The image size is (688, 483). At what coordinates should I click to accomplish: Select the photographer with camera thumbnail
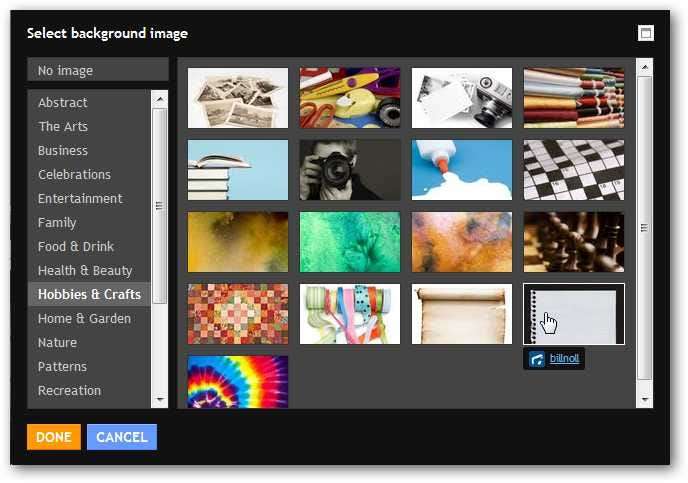[x=350, y=170]
